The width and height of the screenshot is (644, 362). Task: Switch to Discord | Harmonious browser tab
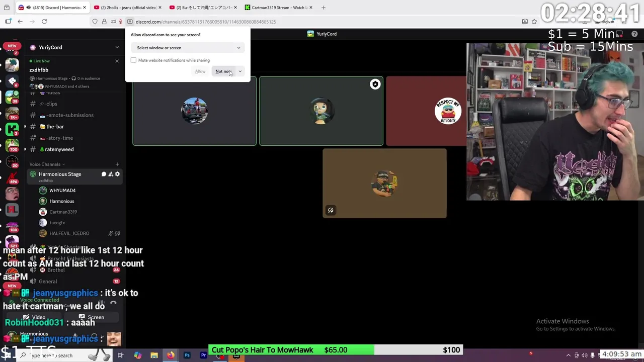tap(52, 8)
